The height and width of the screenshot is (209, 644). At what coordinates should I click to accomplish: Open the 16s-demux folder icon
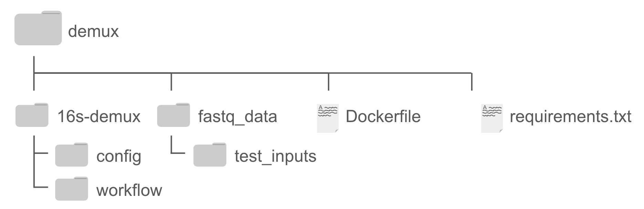(x=32, y=115)
